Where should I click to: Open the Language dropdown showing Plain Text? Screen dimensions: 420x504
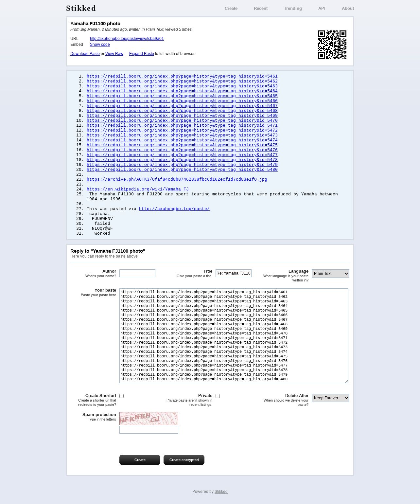(330, 274)
